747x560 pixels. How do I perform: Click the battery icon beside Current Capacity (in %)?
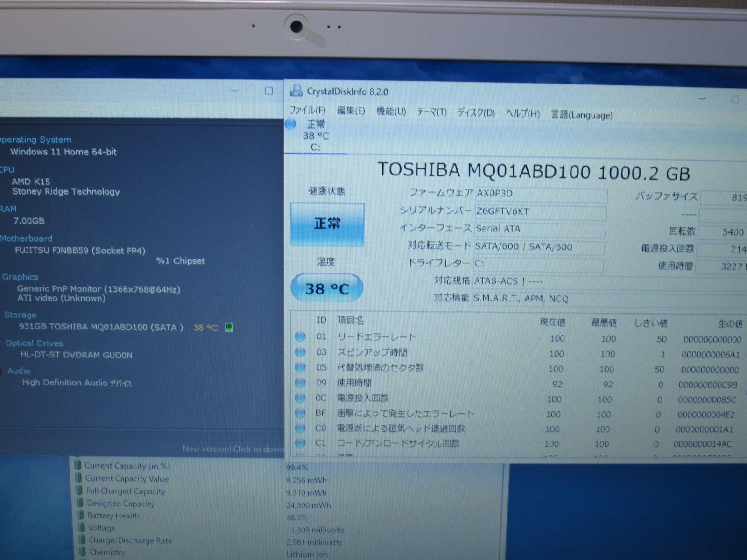[78, 465]
